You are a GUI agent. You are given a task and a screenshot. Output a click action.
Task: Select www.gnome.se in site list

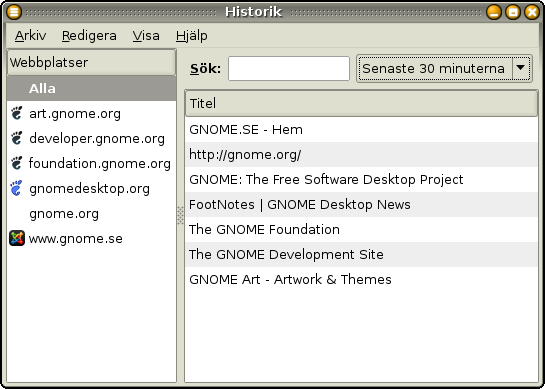[92, 239]
